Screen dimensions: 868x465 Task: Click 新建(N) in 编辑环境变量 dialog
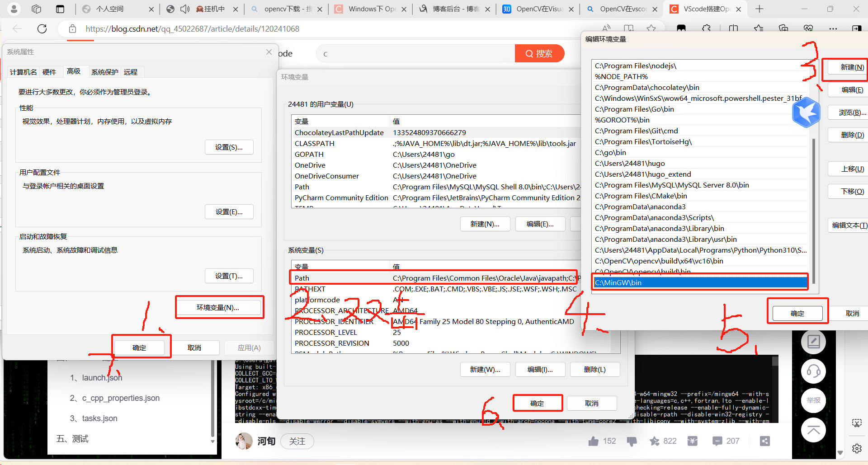(x=848, y=67)
